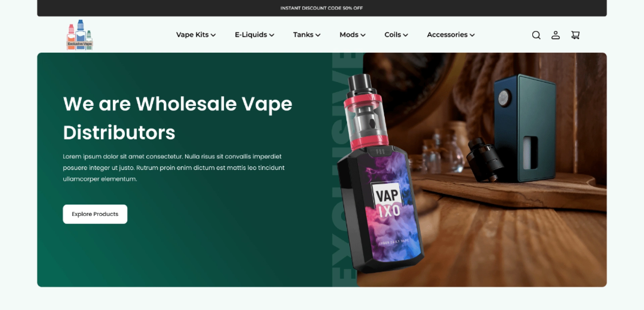Click the colorful VAP IXO vape mod image

pyautogui.click(x=381, y=173)
